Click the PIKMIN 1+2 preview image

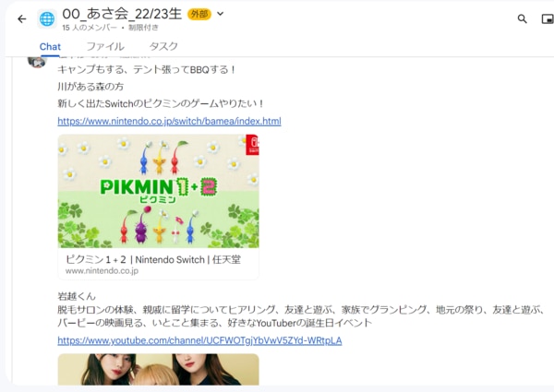(x=158, y=191)
